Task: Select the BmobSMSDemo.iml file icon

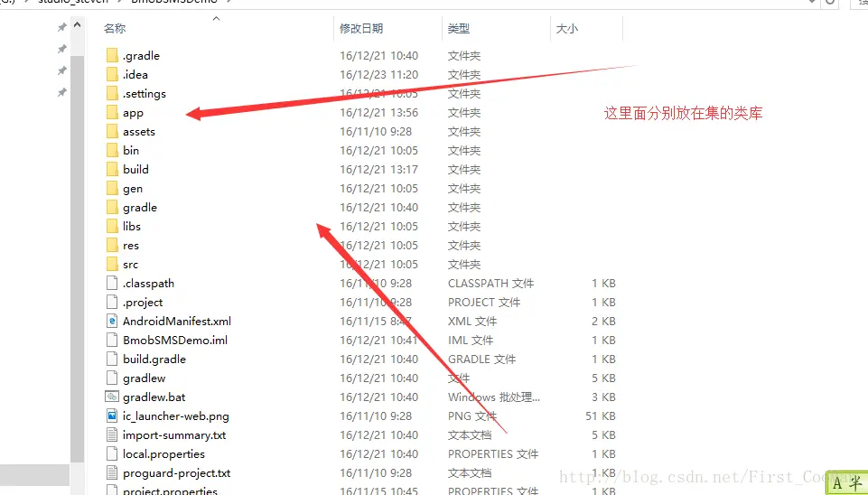Action: 112,341
